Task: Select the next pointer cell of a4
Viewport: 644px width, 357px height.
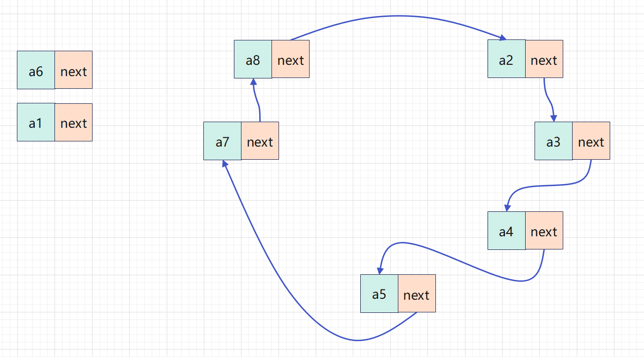Action: coord(544,231)
